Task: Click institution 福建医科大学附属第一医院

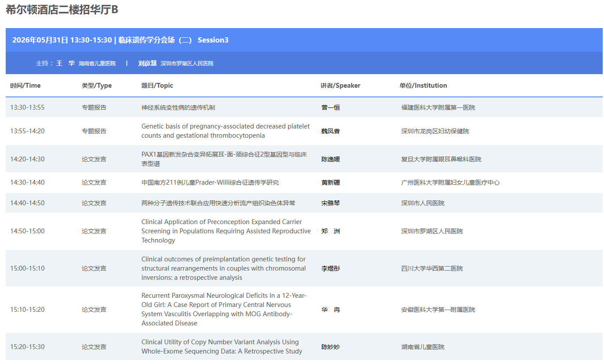Action: point(438,107)
